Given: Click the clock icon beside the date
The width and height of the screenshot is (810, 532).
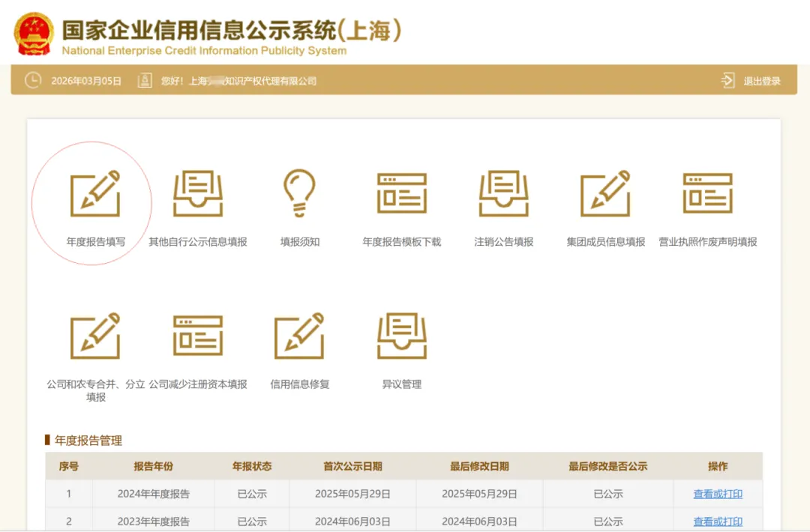Looking at the screenshot, I should pos(33,80).
